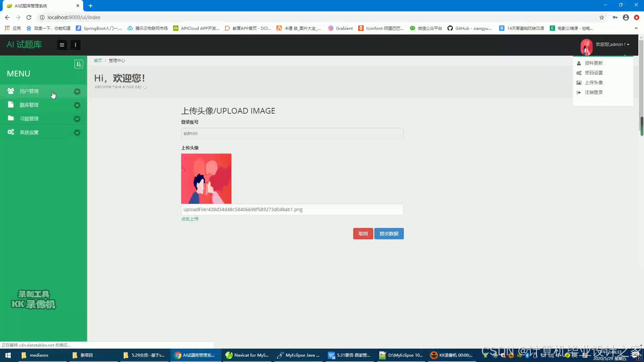Click the 取消 cancel button
The width and height of the screenshot is (644, 362).
(x=363, y=234)
